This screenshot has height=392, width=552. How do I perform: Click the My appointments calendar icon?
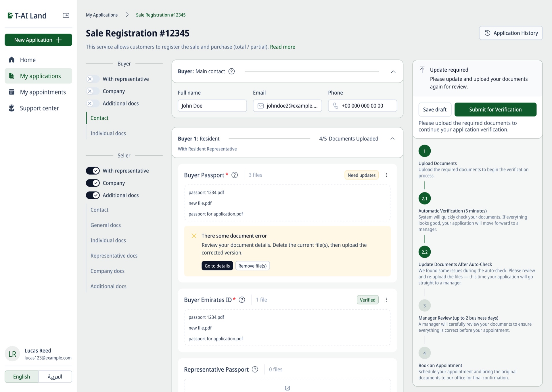[x=11, y=92]
